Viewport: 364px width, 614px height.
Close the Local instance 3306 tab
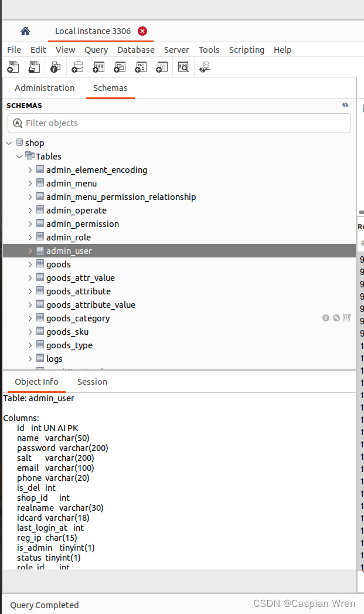142,31
